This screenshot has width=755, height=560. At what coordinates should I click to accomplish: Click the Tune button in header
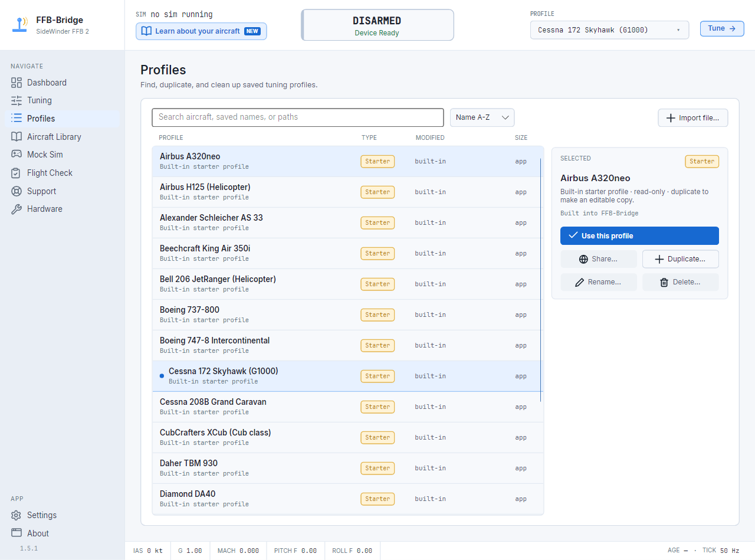(722, 28)
